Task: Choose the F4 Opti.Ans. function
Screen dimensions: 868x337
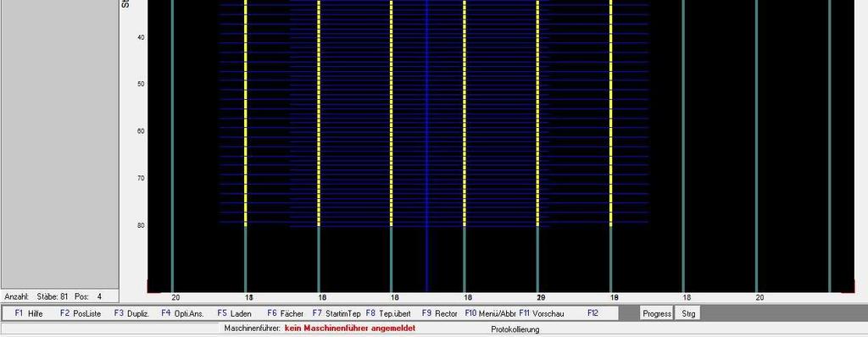Action: (x=183, y=313)
